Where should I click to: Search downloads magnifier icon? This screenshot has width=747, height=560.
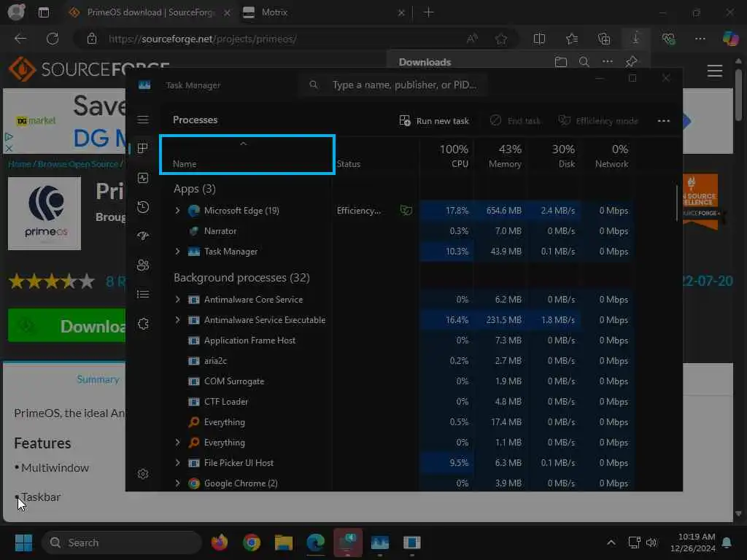tap(584, 62)
